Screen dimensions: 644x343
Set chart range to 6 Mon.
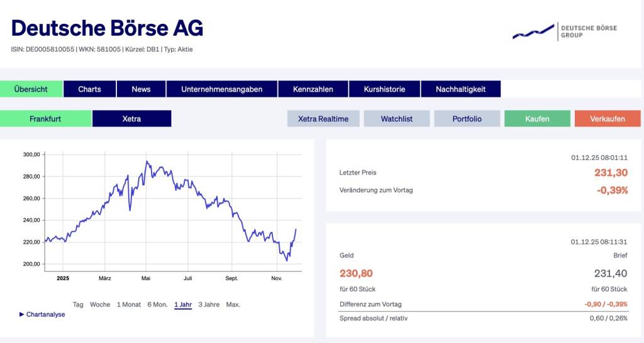pyautogui.click(x=157, y=305)
